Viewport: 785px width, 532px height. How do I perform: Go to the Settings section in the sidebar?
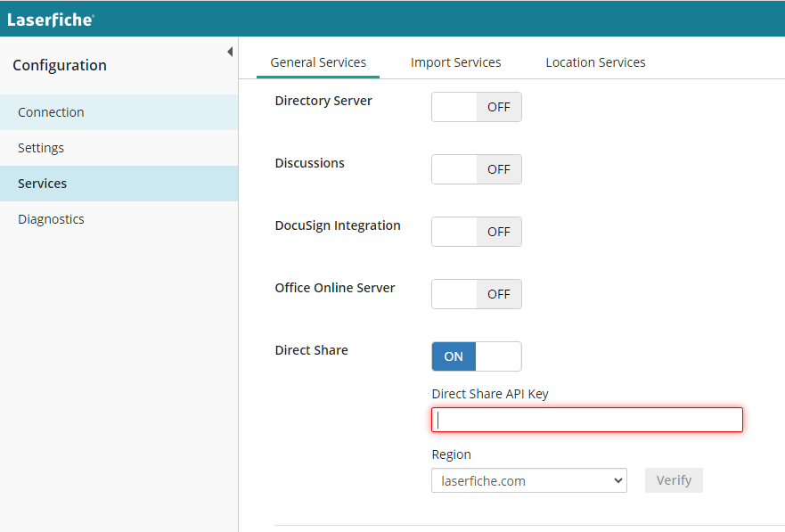pyautogui.click(x=41, y=148)
